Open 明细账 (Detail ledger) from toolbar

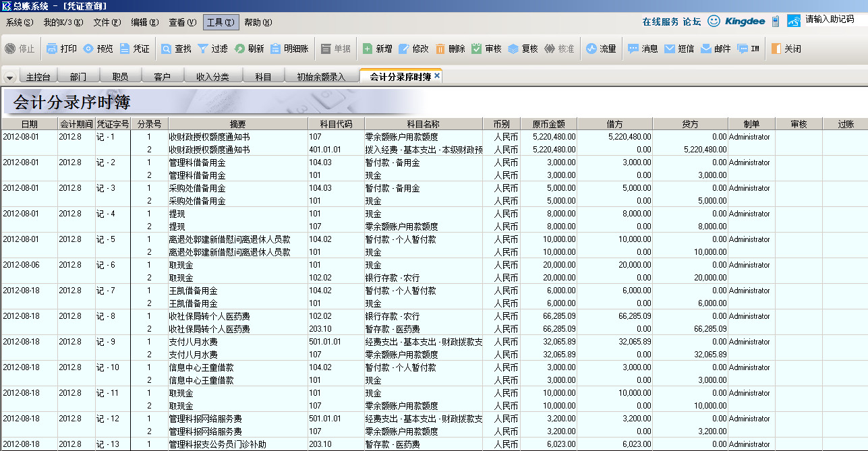[x=276, y=49]
